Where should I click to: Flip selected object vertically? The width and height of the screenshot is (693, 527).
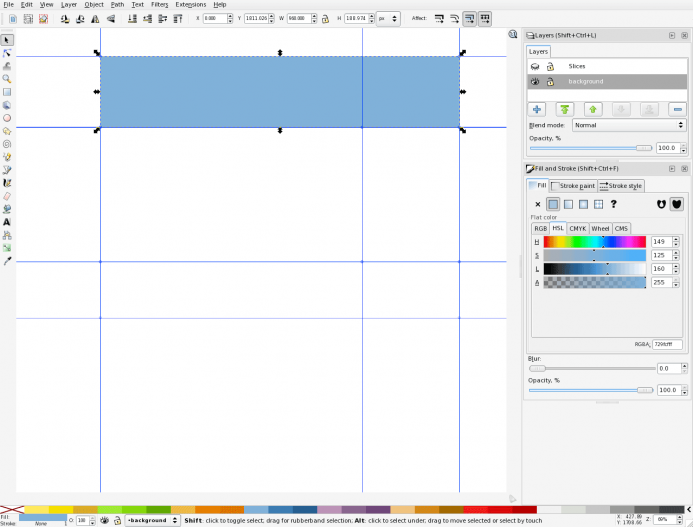click(110, 19)
